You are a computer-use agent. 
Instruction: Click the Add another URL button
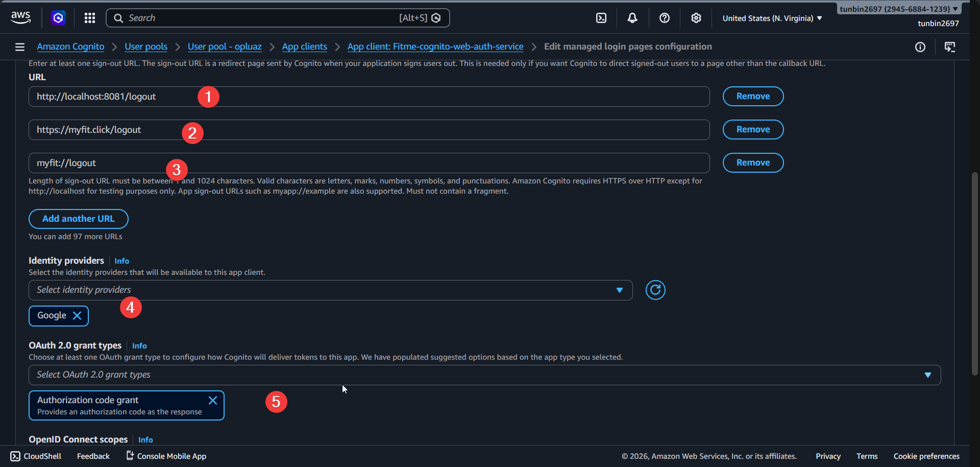tap(78, 218)
